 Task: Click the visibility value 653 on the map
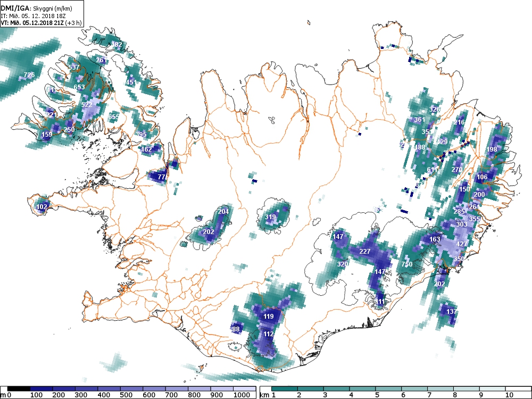click(79, 87)
